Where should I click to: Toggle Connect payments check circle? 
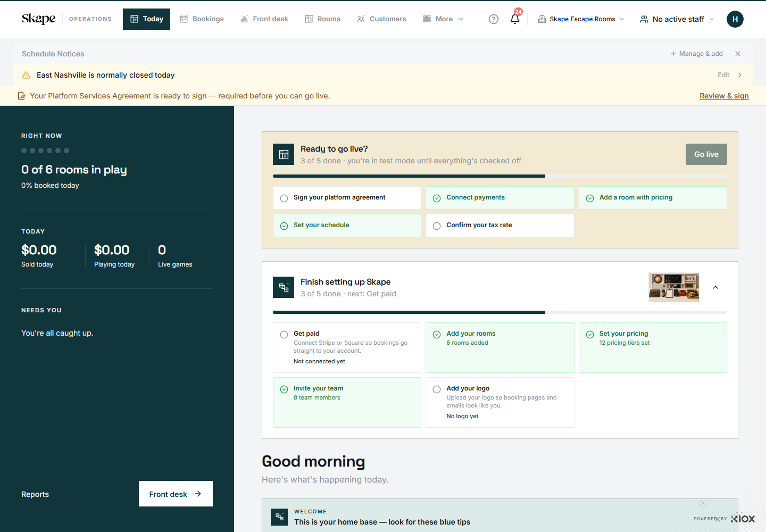point(437,198)
